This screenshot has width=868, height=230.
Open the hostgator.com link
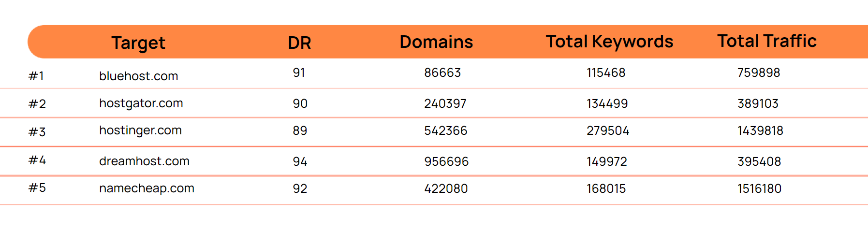click(x=141, y=103)
